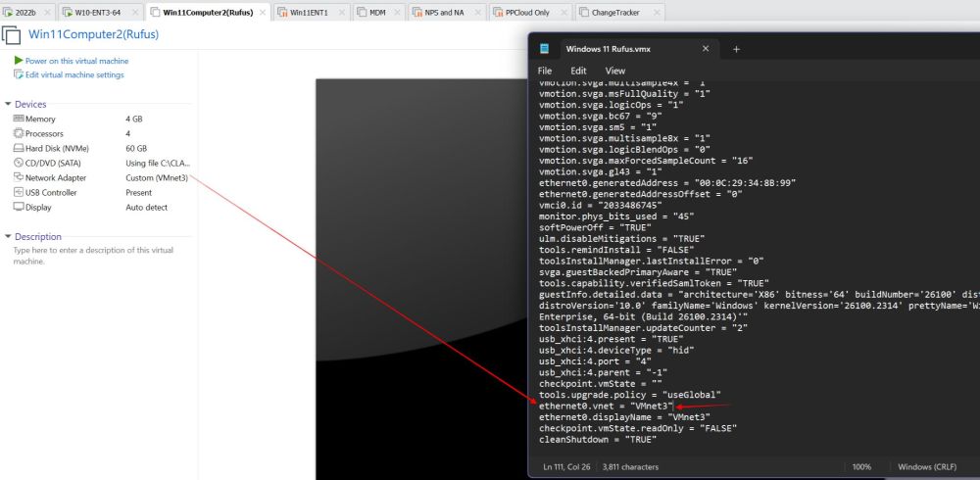The width and height of the screenshot is (980, 480).
Task: Click the Display monitor icon
Action: 18,207
